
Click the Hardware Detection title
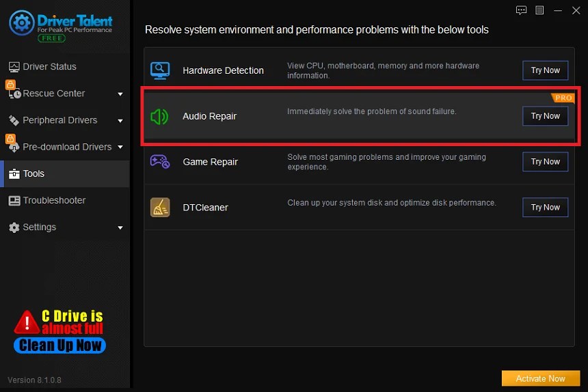[x=223, y=70]
